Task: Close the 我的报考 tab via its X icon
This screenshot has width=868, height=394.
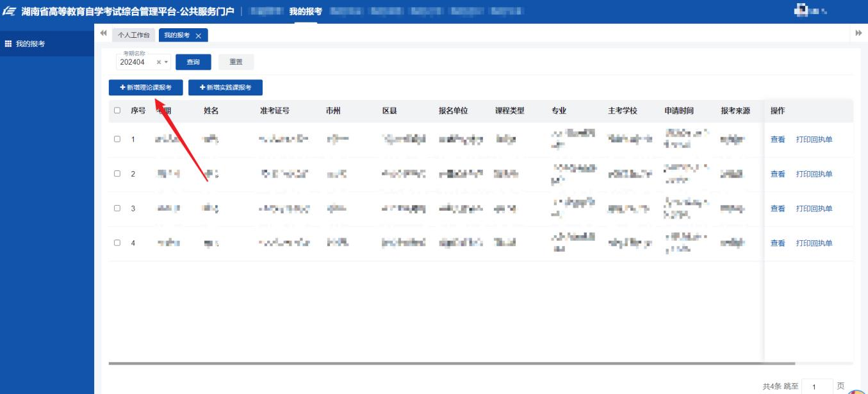Action: coord(198,35)
